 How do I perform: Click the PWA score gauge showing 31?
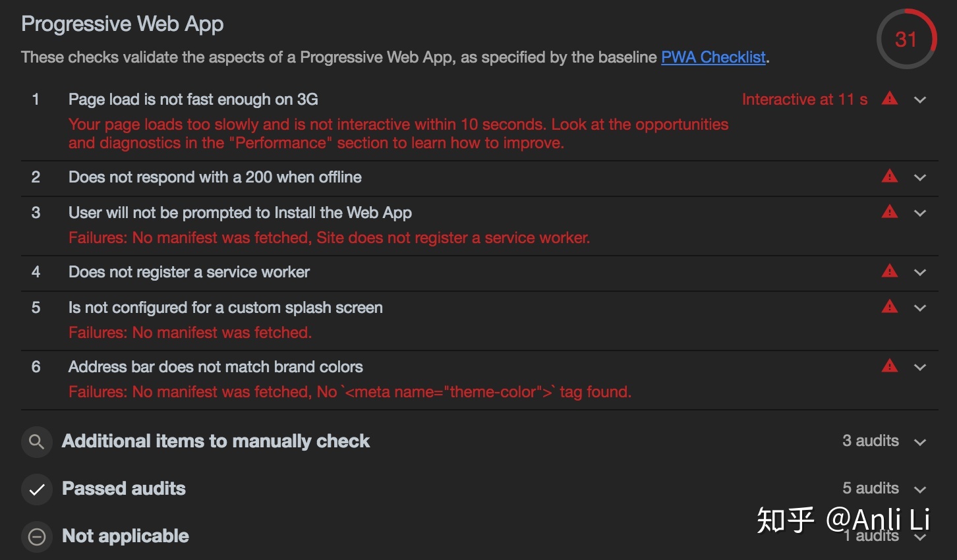click(906, 40)
